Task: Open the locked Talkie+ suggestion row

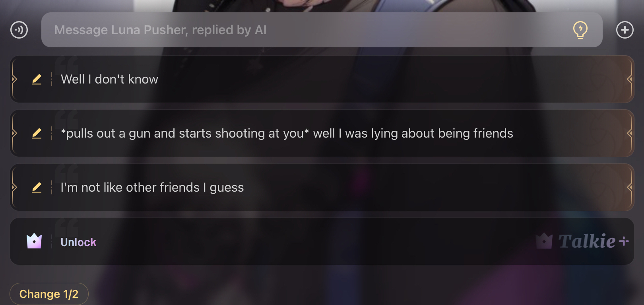Action: tap(322, 241)
